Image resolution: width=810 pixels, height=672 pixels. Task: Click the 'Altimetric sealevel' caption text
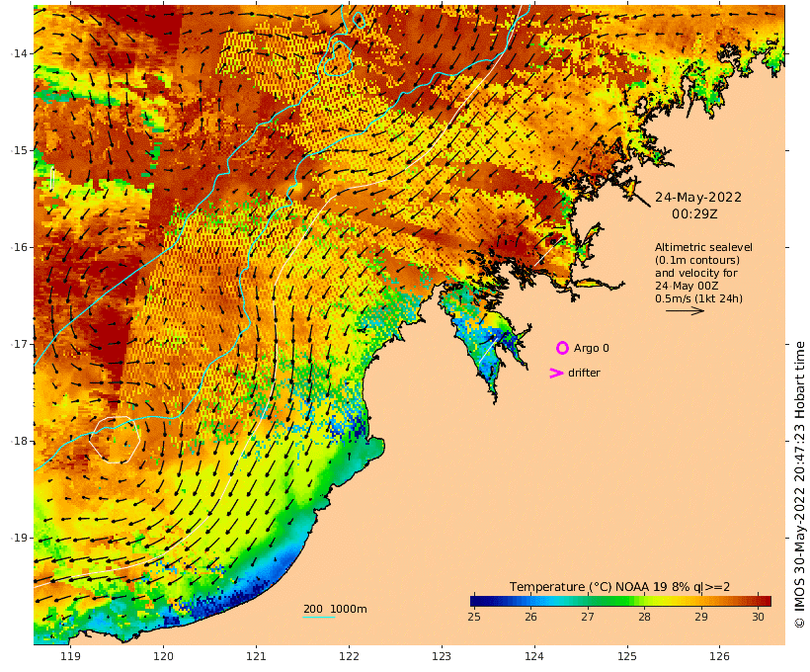(x=703, y=247)
